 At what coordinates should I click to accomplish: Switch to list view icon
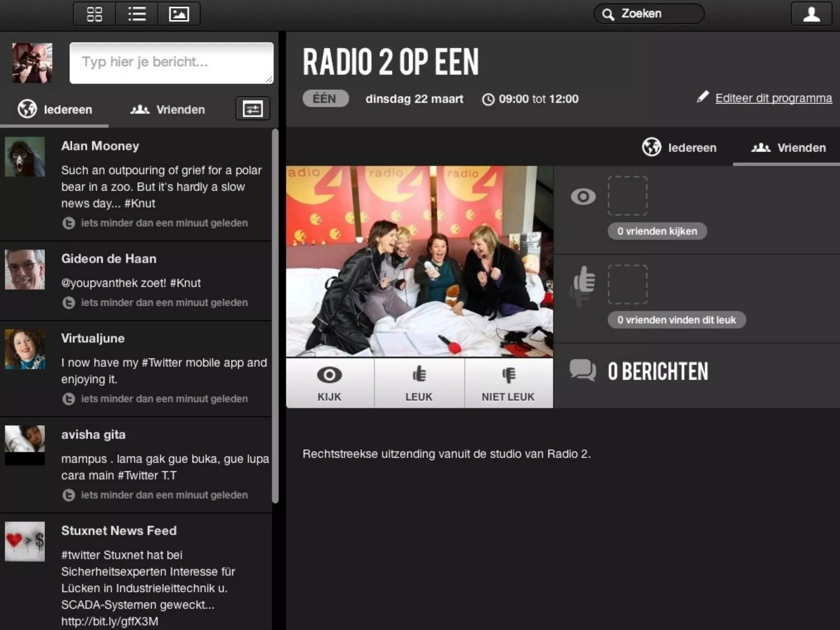[x=137, y=14]
